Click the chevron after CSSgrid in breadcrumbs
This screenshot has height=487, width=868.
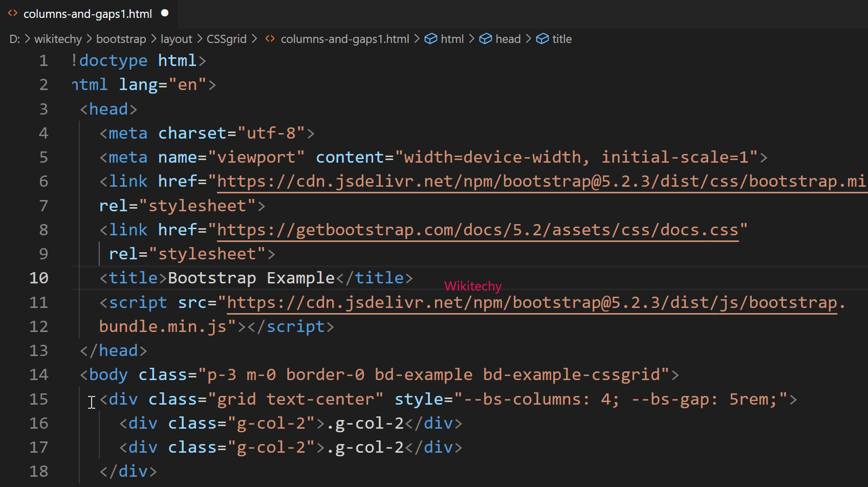254,38
